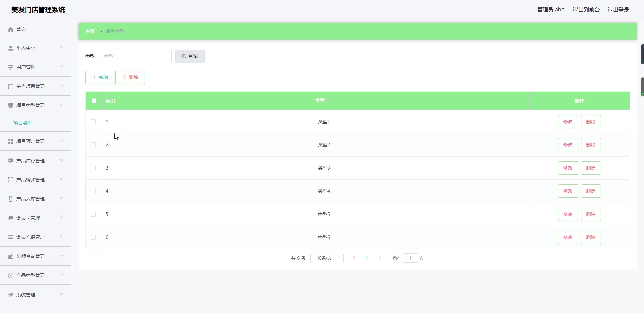This screenshot has width=644, height=313.
Task: Check the box for row 类型3
Action: (93, 168)
